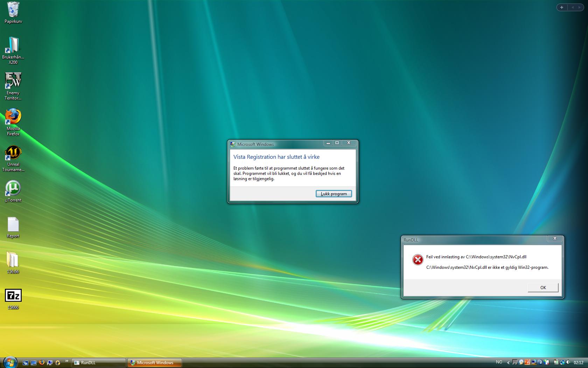Viewport: 588px width, 368px height.
Task: Click the globe with document tray icon
Action: click(546, 362)
